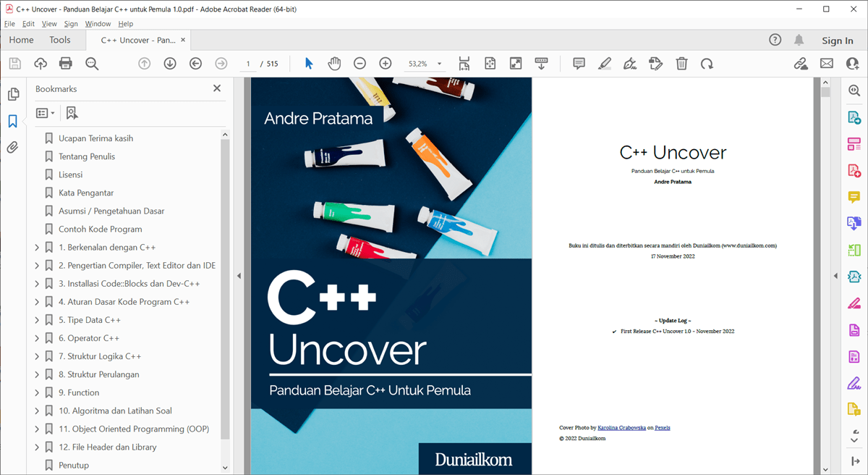Select the Highlight text tool

click(605, 64)
